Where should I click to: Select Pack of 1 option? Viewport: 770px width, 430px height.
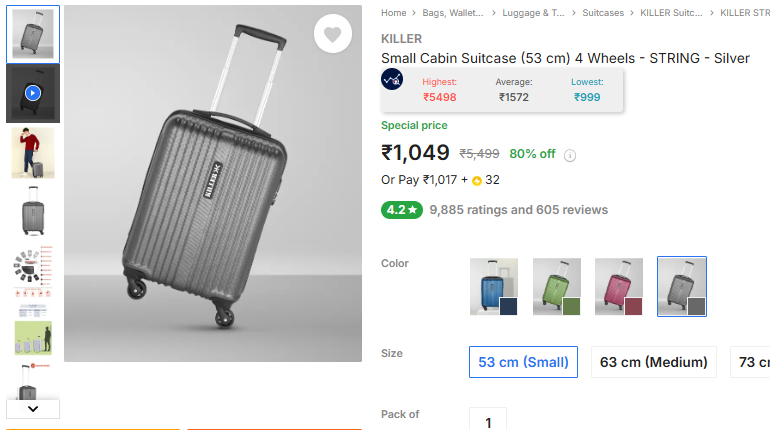[x=488, y=420]
